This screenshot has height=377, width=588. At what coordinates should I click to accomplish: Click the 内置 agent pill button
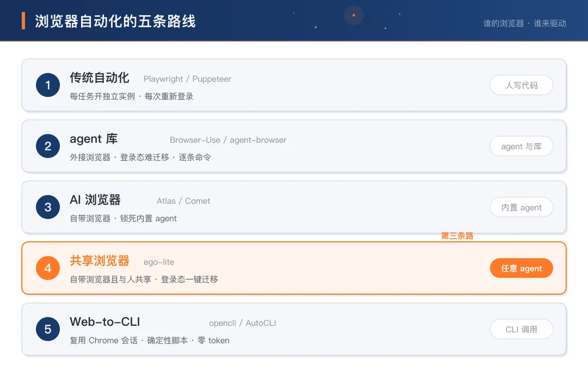coord(521,208)
